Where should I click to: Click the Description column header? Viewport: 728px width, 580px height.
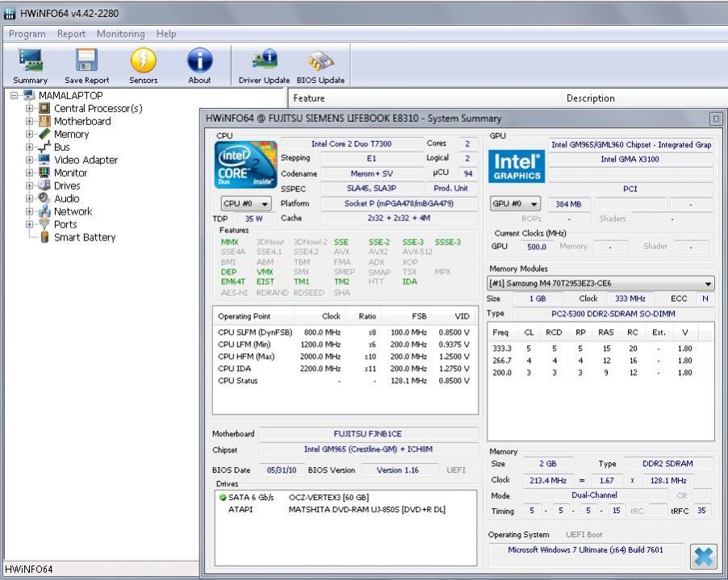click(645, 98)
